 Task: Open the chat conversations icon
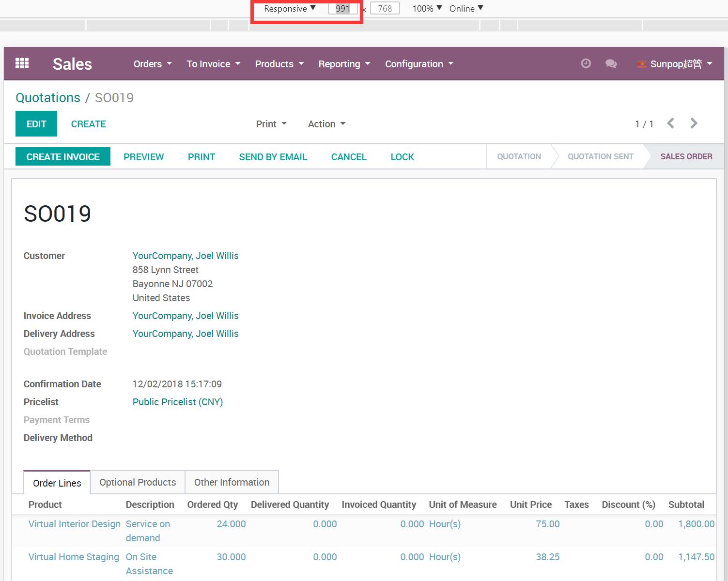pyautogui.click(x=611, y=63)
